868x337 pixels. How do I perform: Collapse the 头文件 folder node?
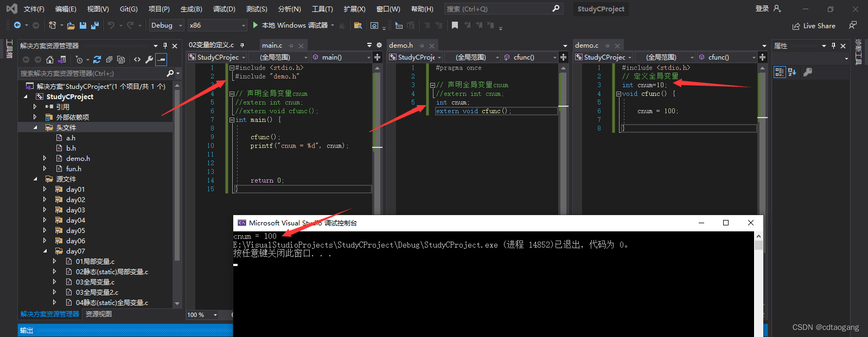[x=35, y=127]
